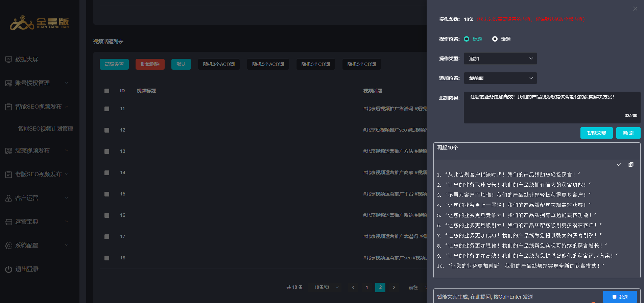Viewport: 644px width, 303px height.
Task: Check the row with ID 18
Action: coord(107,258)
